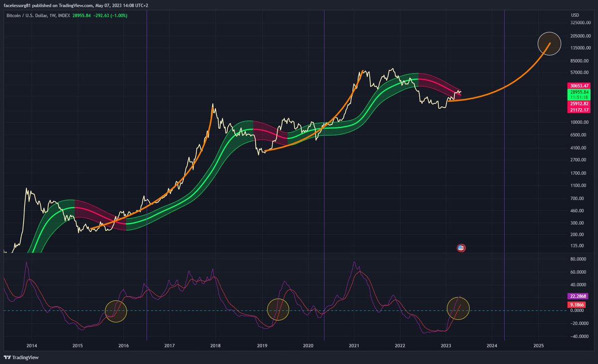The image size is (598, 364).
Task: Select the yellow indicator circle near 2016
Action: (116, 311)
